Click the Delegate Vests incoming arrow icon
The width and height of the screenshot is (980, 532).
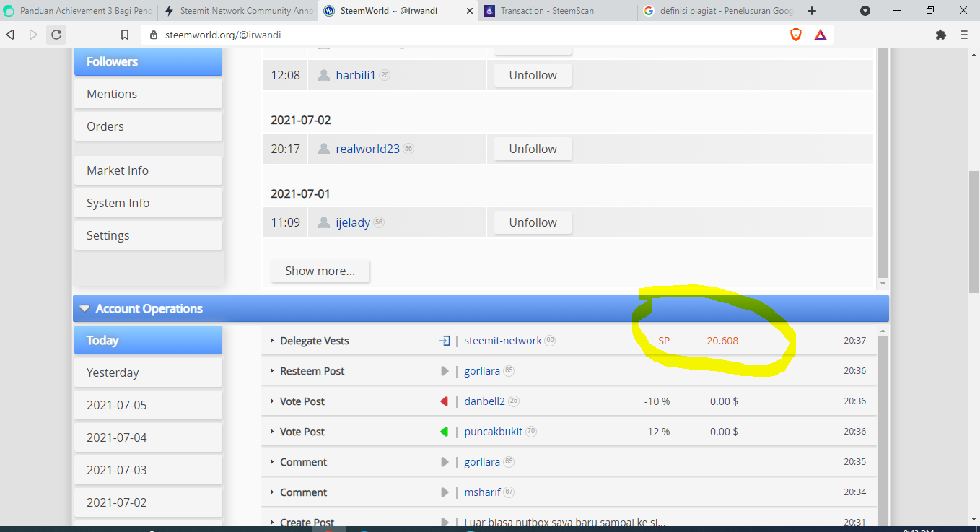coord(445,341)
